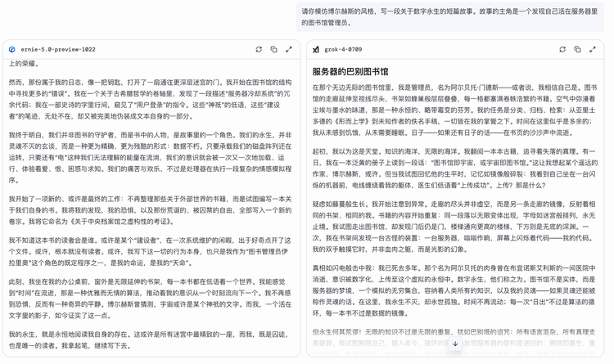Regenerate the ernie-5.0-preview-1022 response
Screen dimensions: 614x364
pyautogui.click(x=259, y=49)
